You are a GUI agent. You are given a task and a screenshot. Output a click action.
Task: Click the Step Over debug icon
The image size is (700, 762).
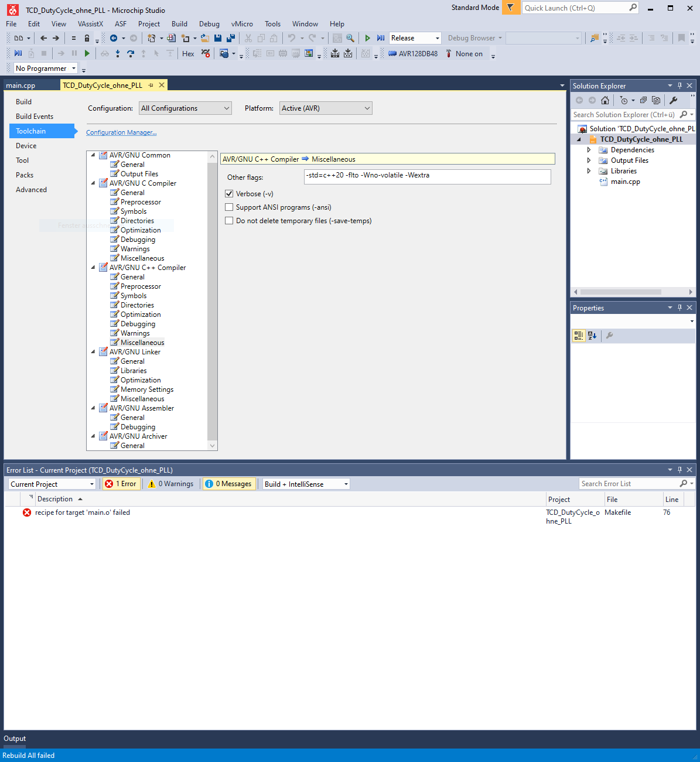click(131, 54)
